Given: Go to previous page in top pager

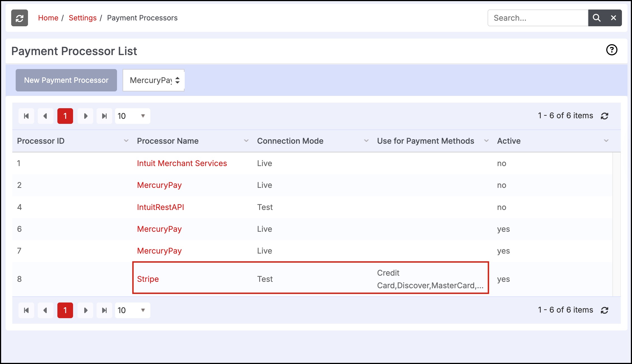Looking at the screenshot, I should pyautogui.click(x=45, y=116).
